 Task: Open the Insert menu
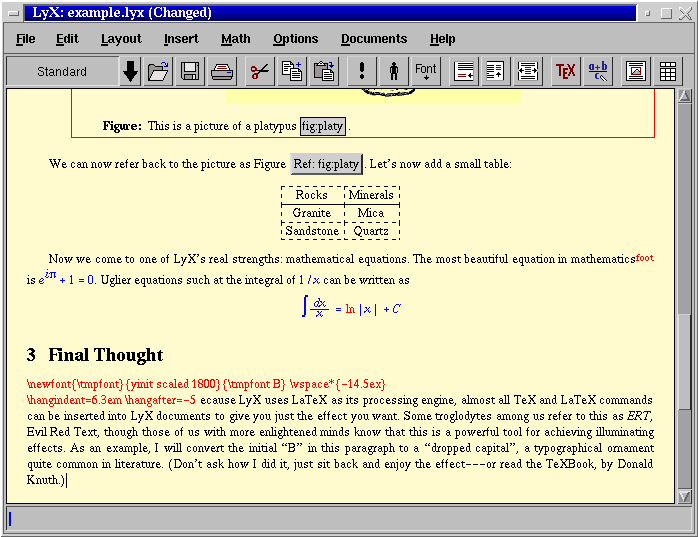(181, 39)
